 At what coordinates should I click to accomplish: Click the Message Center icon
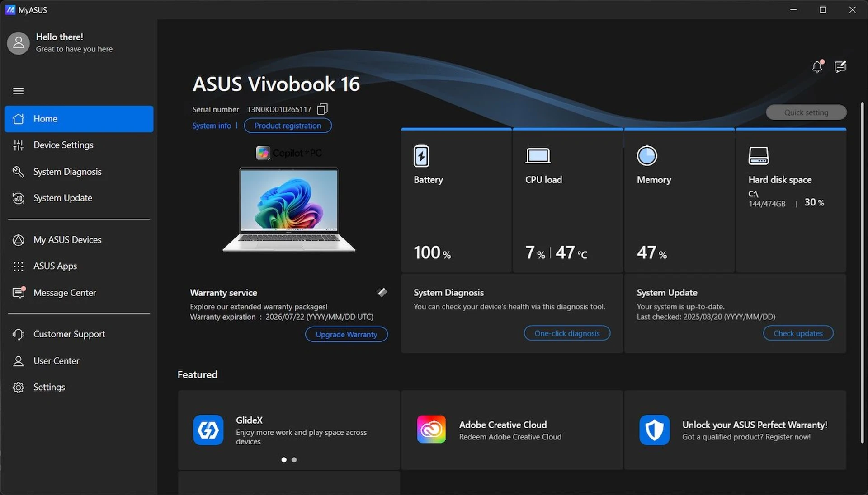[x=19, y=293]
